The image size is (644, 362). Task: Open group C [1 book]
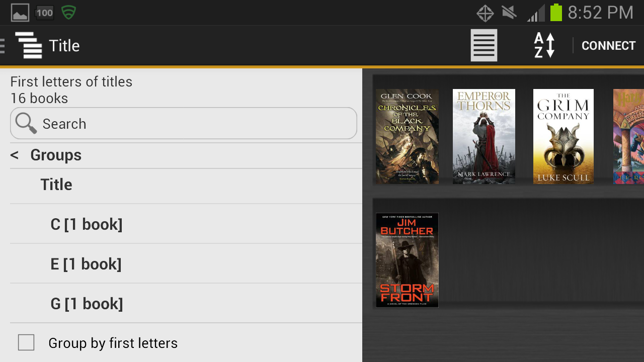click(186, 224)
